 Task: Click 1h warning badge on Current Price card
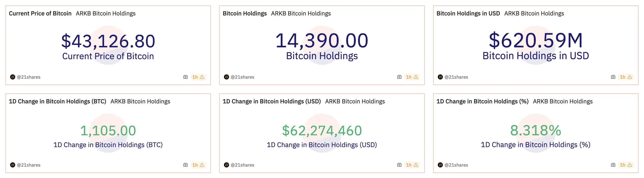pyautogui.click(x=198, y=77)
